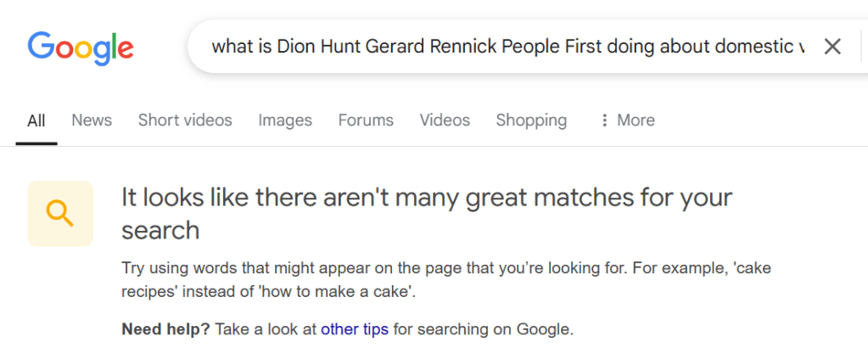Click the 'Try using words' tip sentence

point(339,268)
